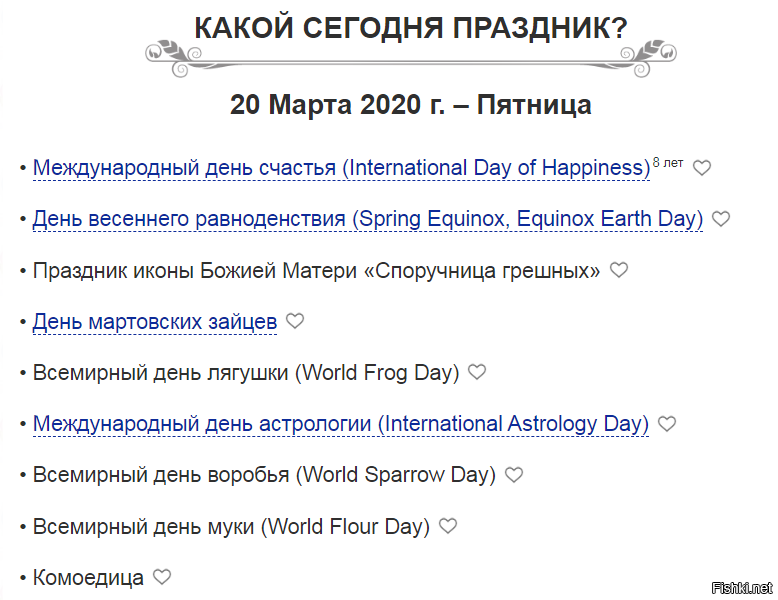The image size is (778, 600).
Task: Click the date heading 20 Марта 2020
Action: (411, 105)
